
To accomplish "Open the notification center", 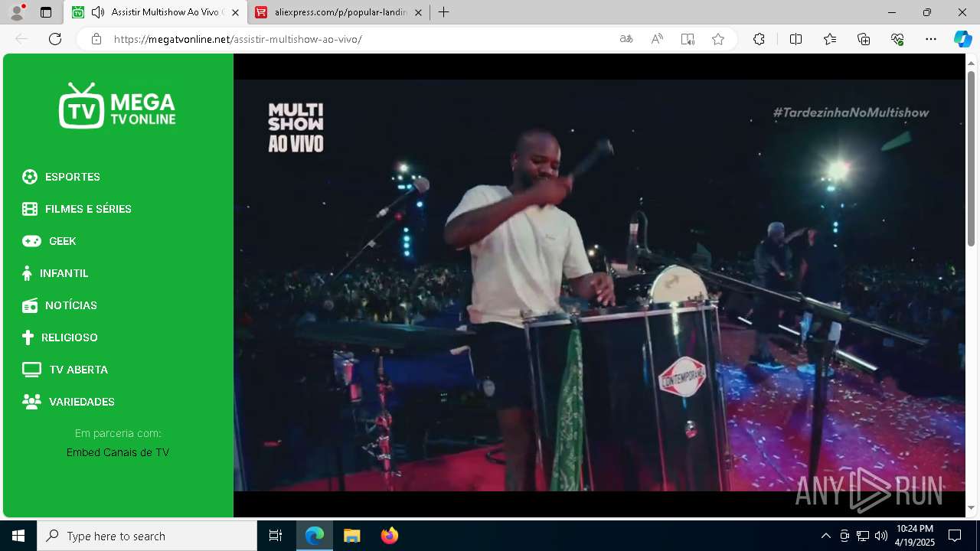I will [955, 536].
